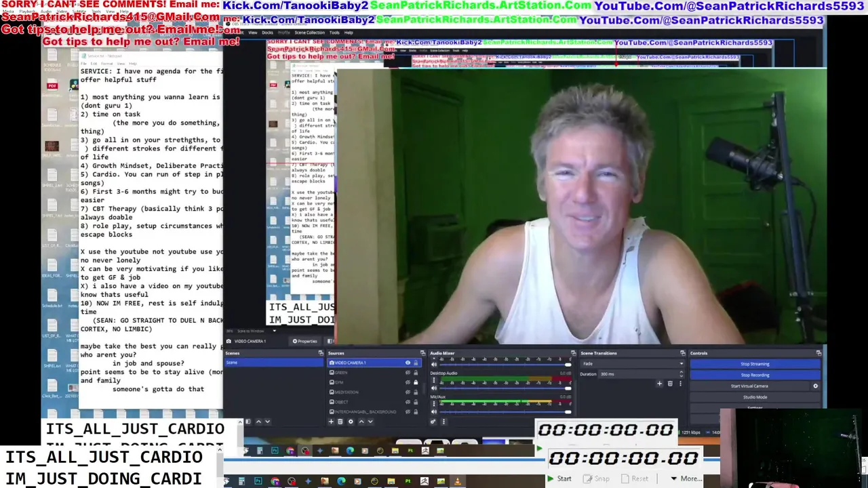This screenshot has height=488, width=868.
Task: Open Calculator from the bottom taskbar
Action: (x=241, y=481)
